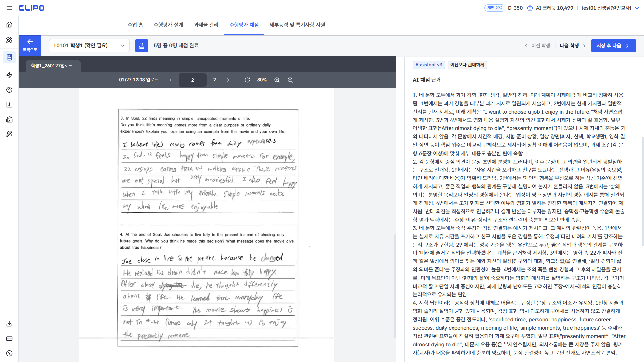Zoom in on the document
Screen dimensions: 644x362
pos(277,80)
